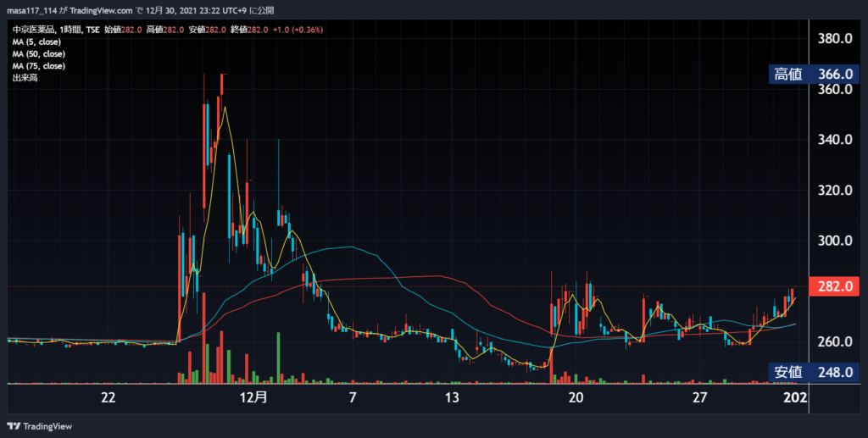Click the 300.0 price axis label
The height and width of the screenshot is (438, 868).
835,241
